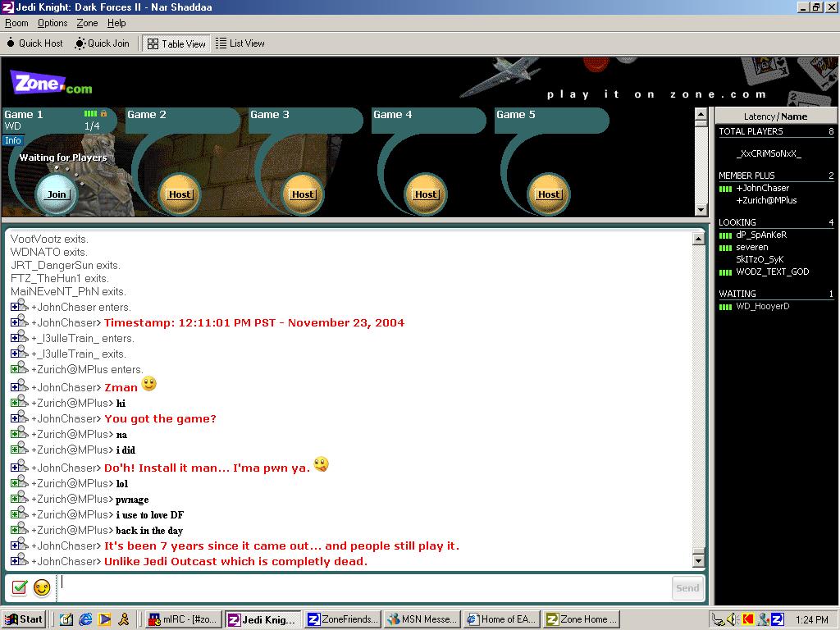The height and width of the screenshot is (630, 840).
Task: Open the Help menu
Action: point(116,23)
